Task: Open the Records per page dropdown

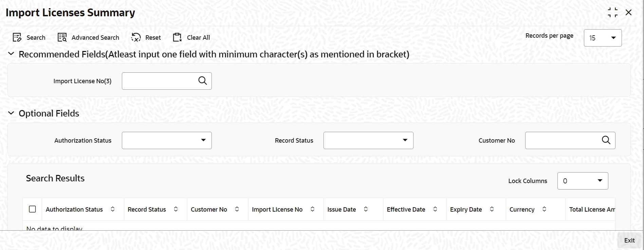Action: coord(603,38)
